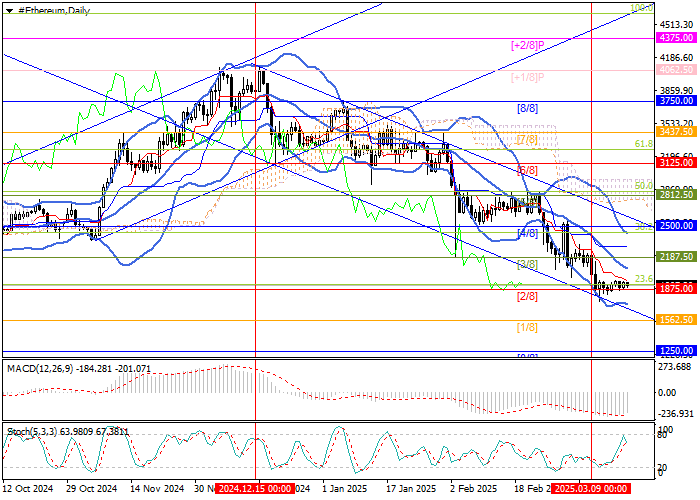
Task: Select the current price 1875.00 tag
Action: click(677, 288)
